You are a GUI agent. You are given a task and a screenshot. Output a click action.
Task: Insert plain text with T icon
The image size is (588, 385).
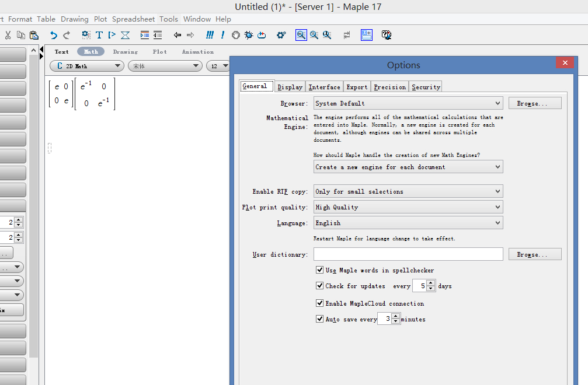[x=99, y=35]
